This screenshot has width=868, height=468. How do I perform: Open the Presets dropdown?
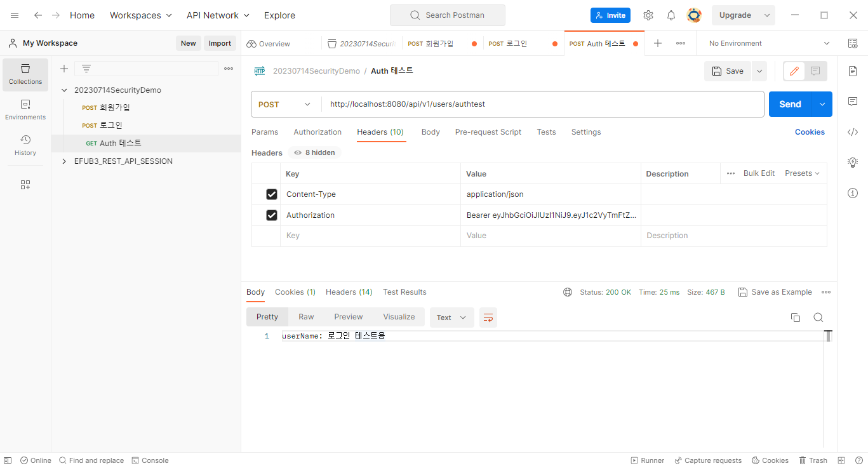click(802, 173)
